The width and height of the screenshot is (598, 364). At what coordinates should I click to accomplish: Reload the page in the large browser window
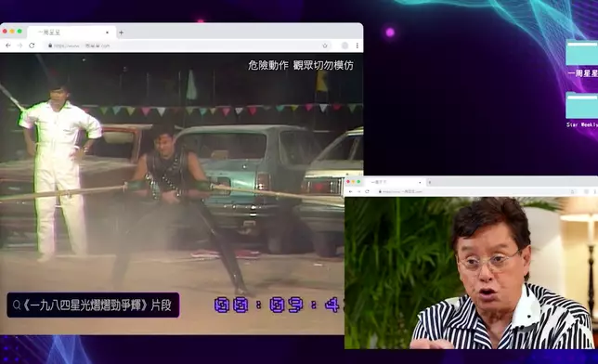pyautogui.click(x=32, y=45)
